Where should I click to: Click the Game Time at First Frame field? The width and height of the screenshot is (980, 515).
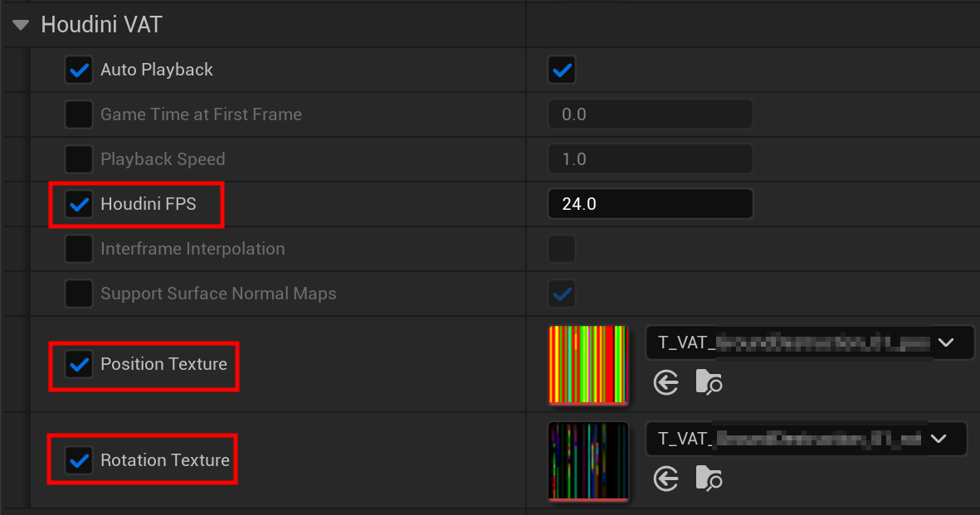coord(650,114)
